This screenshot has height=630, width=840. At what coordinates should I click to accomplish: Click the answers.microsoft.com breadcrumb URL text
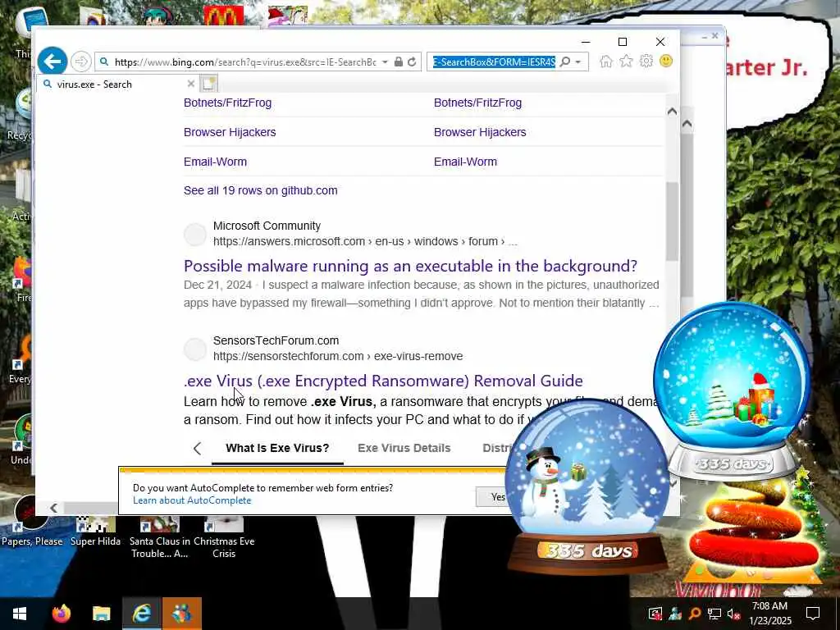click(x=365, y=242)
